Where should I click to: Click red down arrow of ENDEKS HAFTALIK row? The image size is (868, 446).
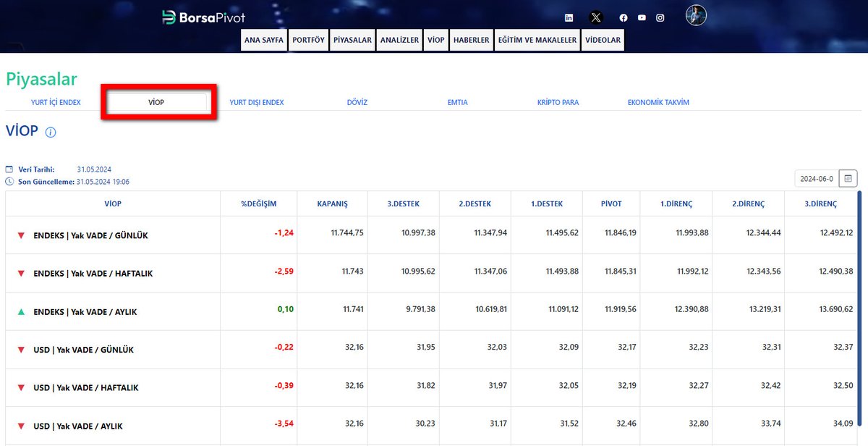[21, 274]
